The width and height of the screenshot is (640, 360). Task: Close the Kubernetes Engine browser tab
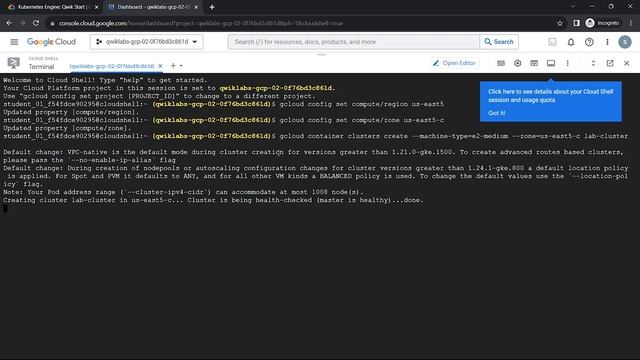point(96,7)
